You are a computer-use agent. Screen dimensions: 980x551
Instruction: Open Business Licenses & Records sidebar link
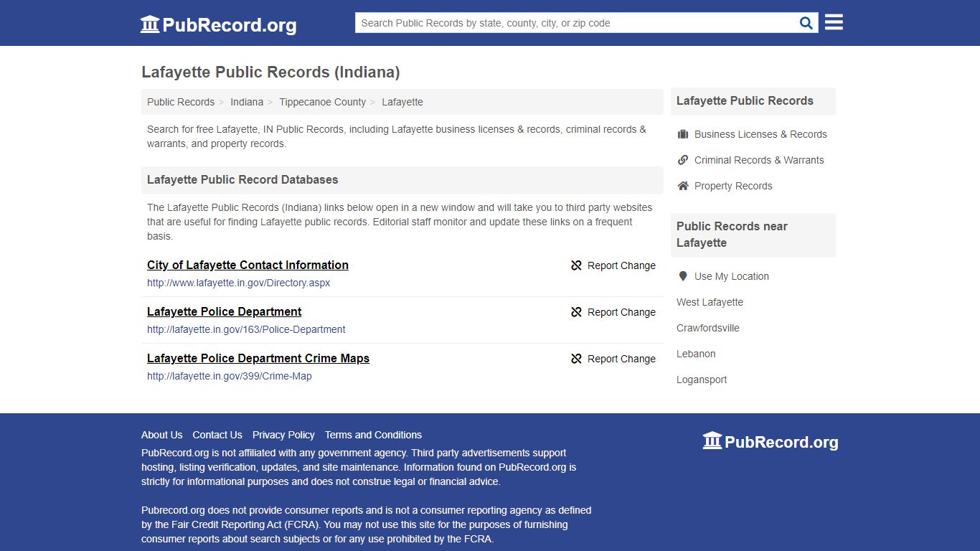(x=760, y=134)
